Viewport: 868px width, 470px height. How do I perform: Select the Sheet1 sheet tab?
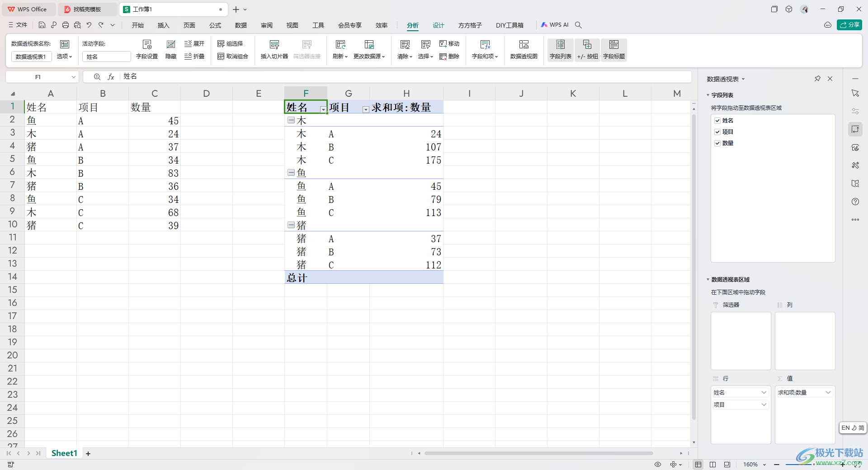point(64,453)
